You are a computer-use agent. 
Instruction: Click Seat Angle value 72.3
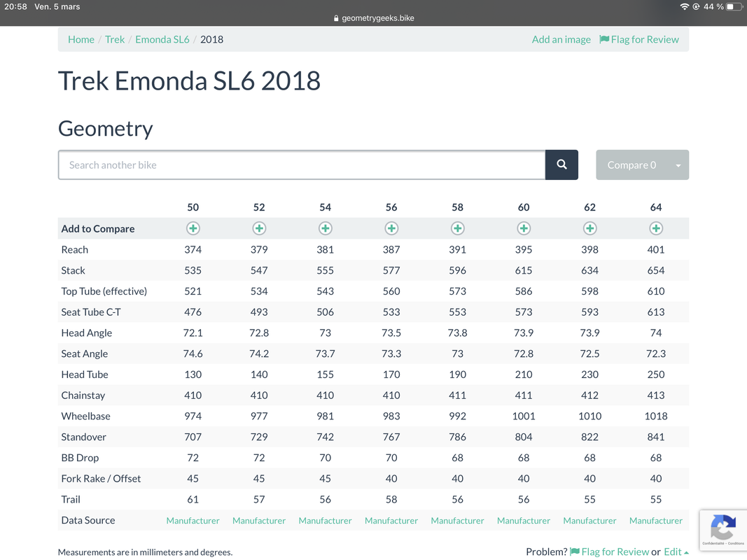click(656, 353)
